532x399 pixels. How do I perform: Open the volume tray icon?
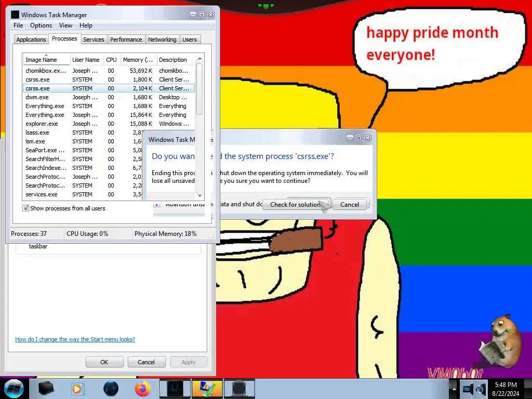(x=481, y=389)
